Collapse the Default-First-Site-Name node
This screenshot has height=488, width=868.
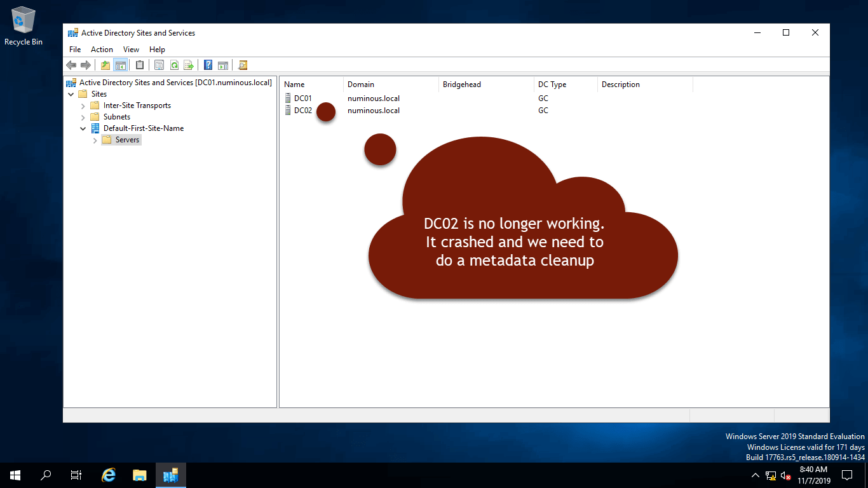83,128
